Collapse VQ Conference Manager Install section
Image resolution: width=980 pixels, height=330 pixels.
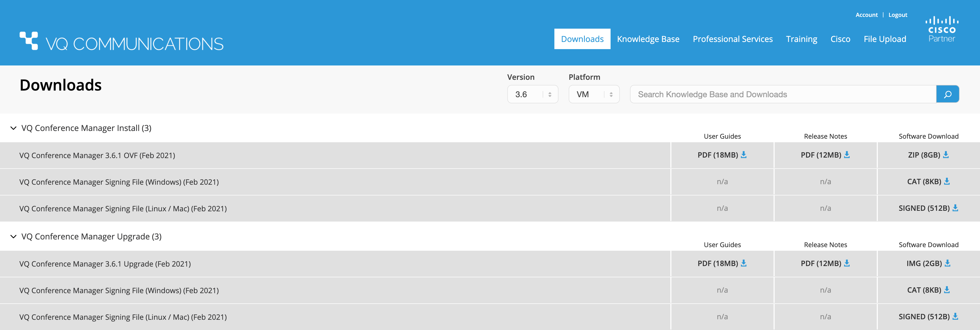coord(13,128)
